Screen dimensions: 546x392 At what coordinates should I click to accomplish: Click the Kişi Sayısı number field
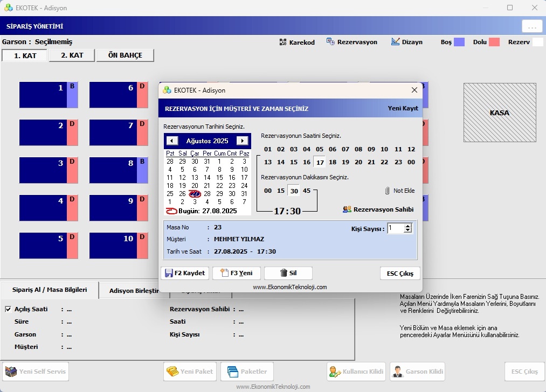click(x=396, y=228)
